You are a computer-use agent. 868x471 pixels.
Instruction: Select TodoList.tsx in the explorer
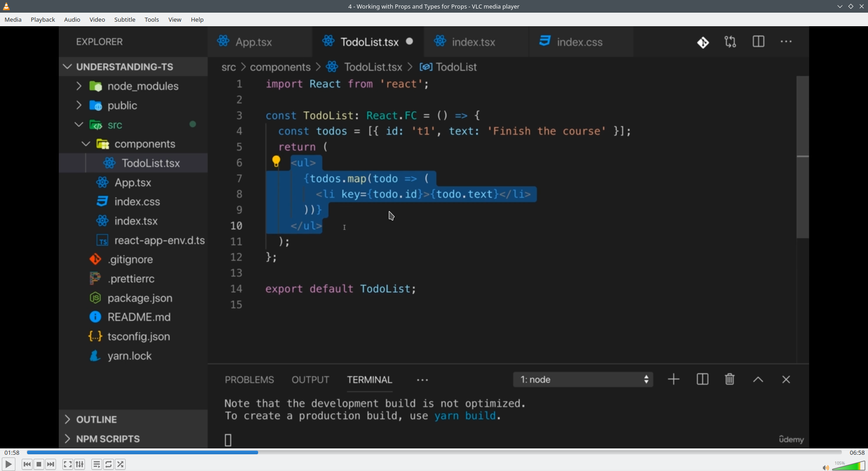133,163
